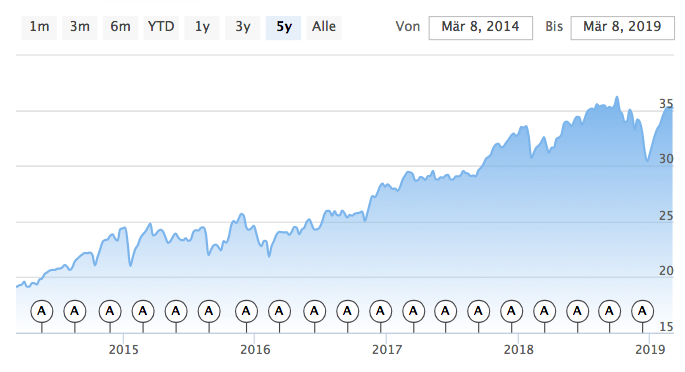Click the A marker just right of 2015 tick

(143, 311)
